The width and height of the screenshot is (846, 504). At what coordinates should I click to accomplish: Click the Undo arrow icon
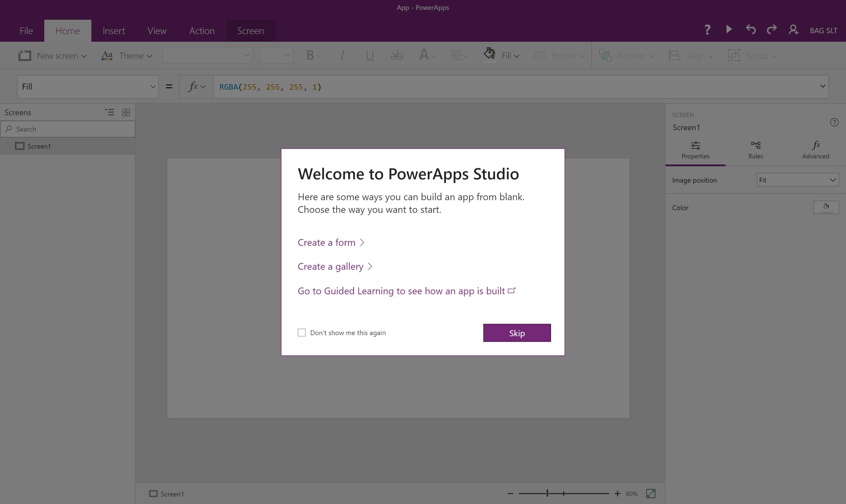coord(750,30)
